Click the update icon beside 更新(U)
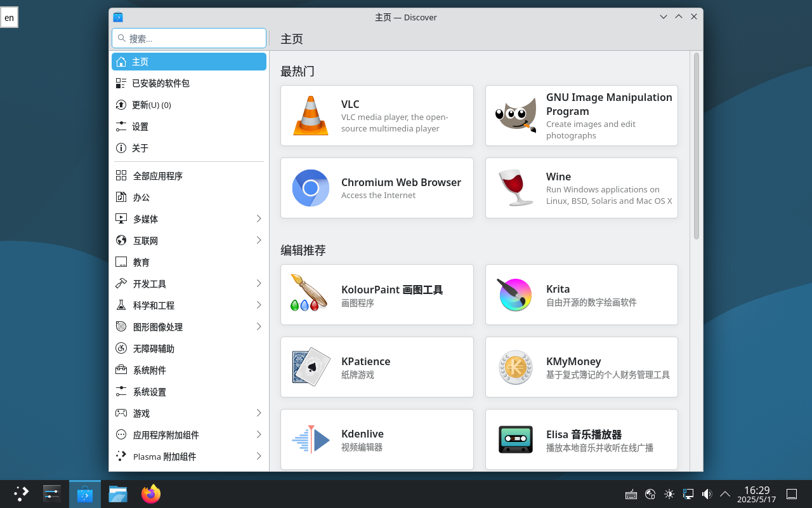 pyautogui.click(x=121, y=105)
